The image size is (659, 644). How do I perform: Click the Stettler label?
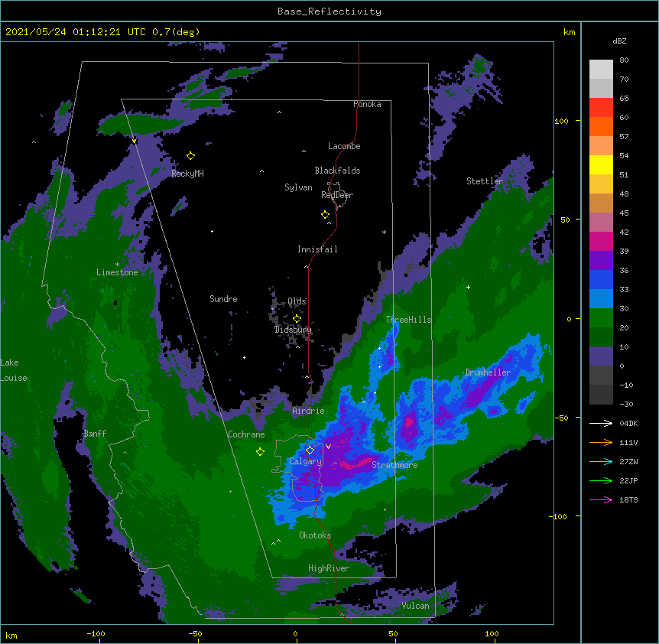pos(485,181)
